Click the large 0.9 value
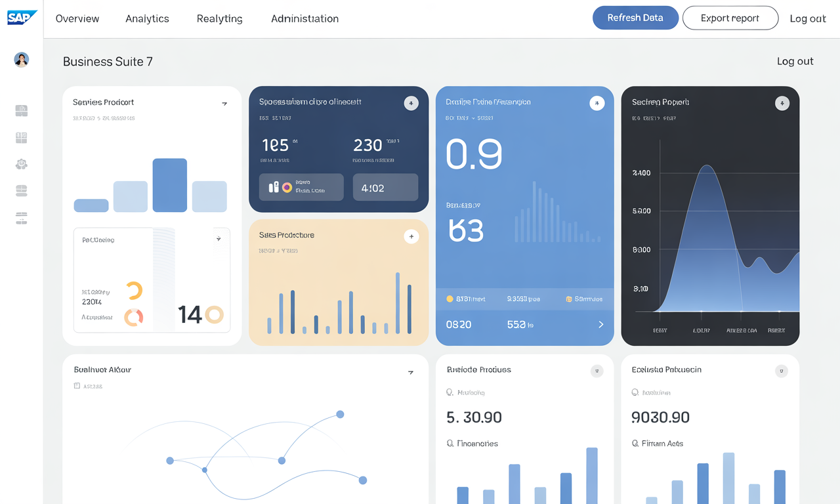The height and width of the screenshot is (504, 840). (474, 154)
